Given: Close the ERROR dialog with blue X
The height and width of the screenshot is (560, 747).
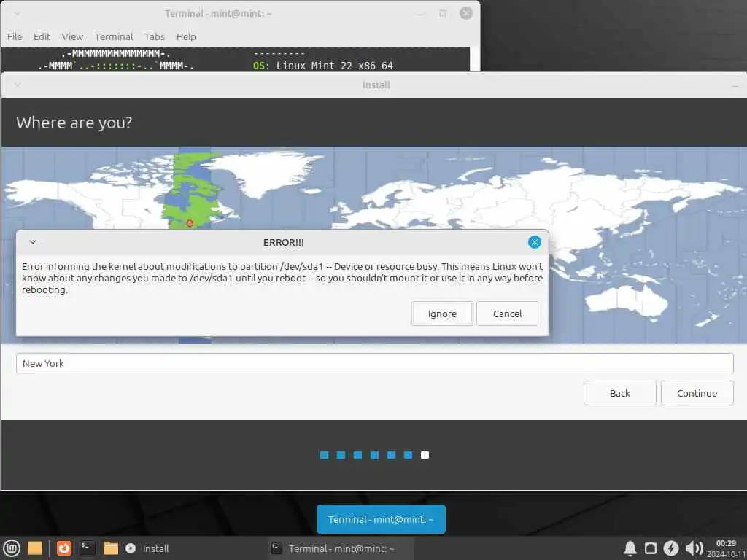Looking at the screenshot, I should [x=535, y=242].
